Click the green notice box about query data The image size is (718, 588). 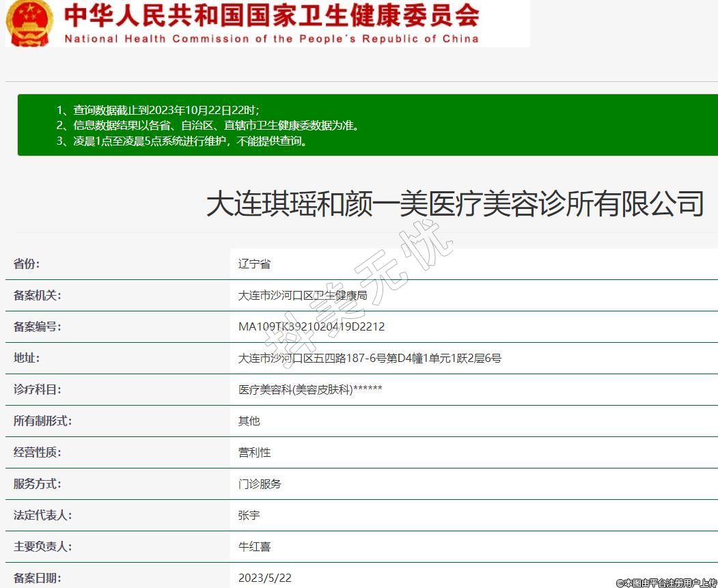[367, 125]
